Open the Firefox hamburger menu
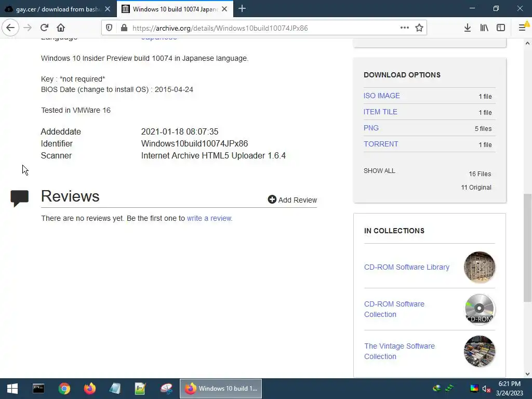The width and height of the screenshot is (532, 399). [x=523, y=28]
